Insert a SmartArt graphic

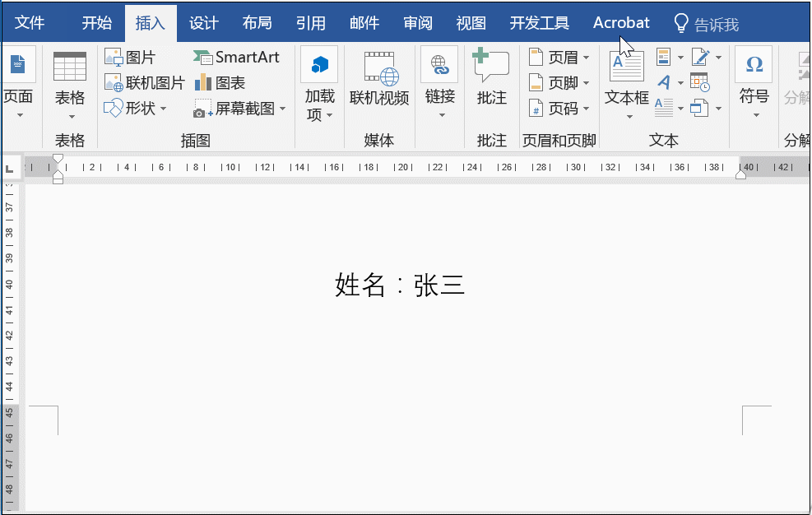click(x=237, y=57)
